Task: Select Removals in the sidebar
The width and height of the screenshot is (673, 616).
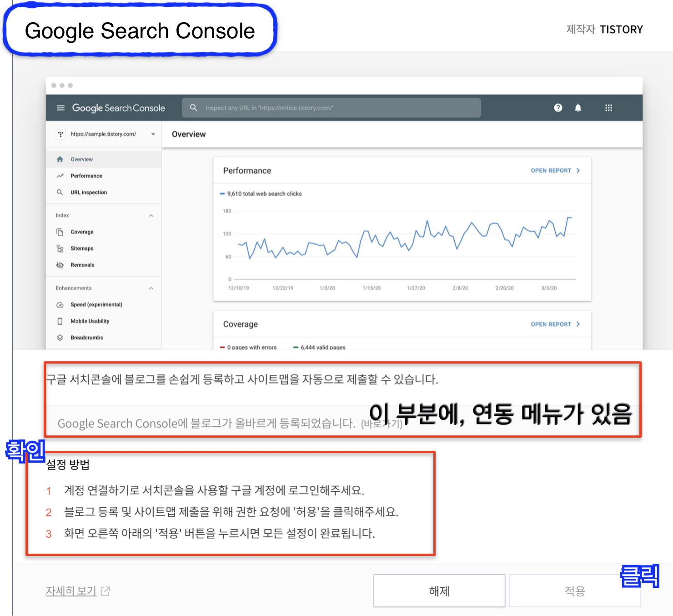Action: click(x=104, y=265)
